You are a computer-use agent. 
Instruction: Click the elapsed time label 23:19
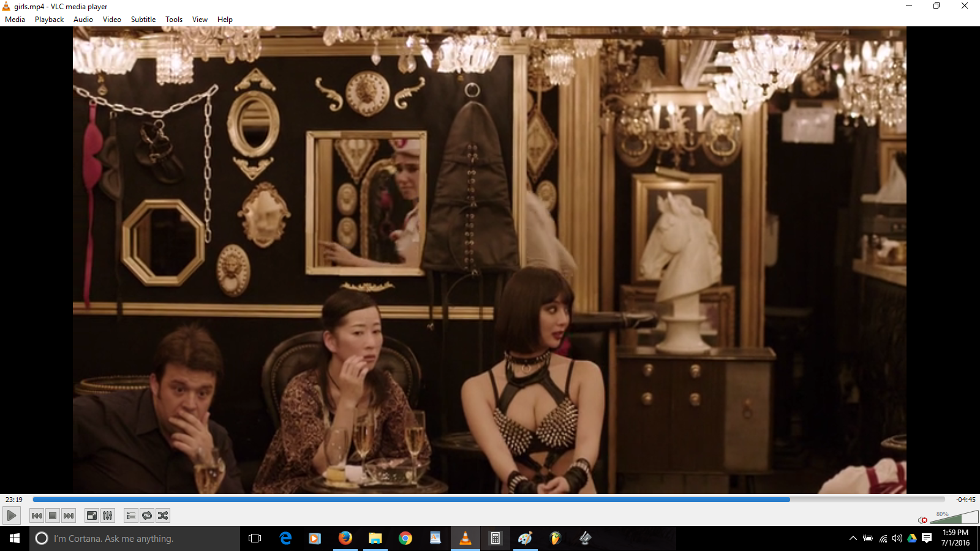tap(14, 500)
